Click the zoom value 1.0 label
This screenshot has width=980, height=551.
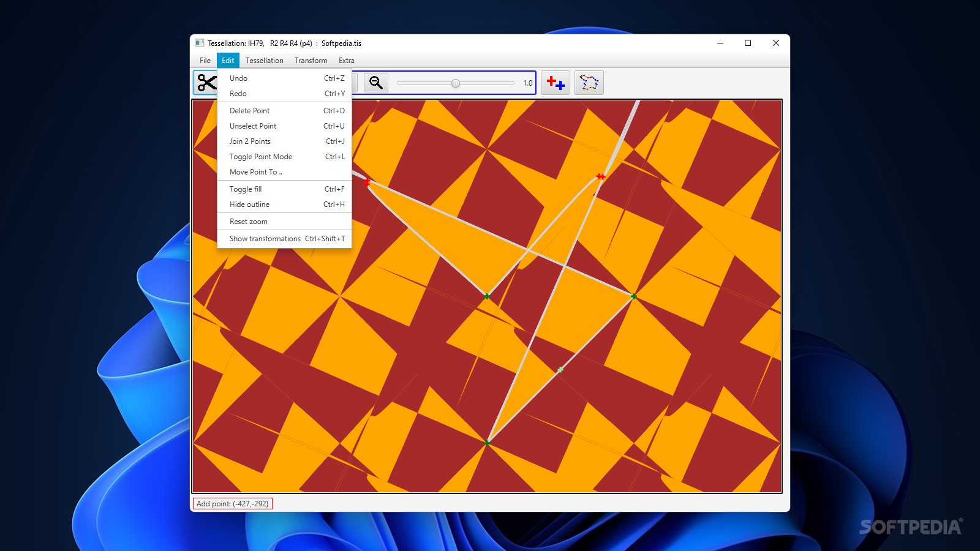click(528, 83)
